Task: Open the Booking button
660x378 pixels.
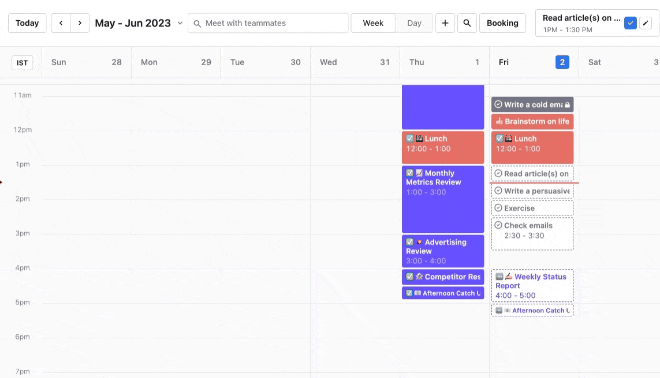Action: [502, 23]
